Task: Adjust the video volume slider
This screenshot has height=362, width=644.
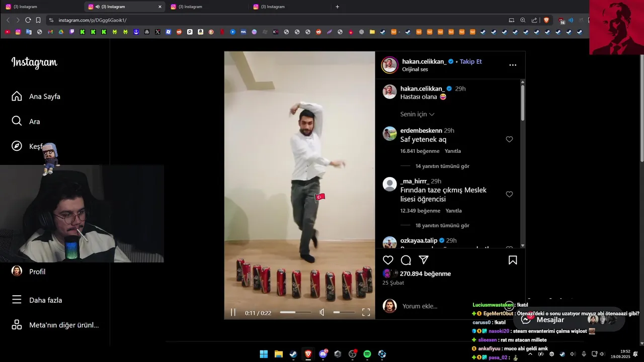Action: coord(344,312)
